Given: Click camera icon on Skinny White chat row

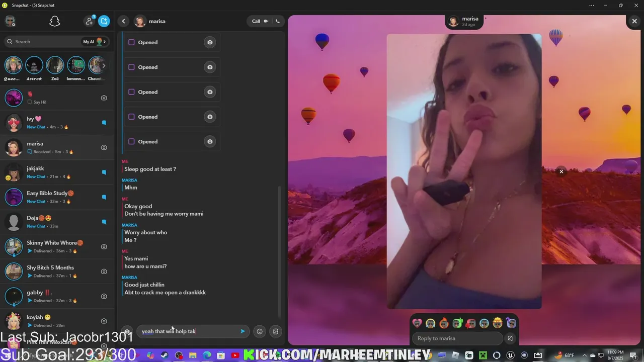Looking at the screenshot, I should (x=104, y=247).
